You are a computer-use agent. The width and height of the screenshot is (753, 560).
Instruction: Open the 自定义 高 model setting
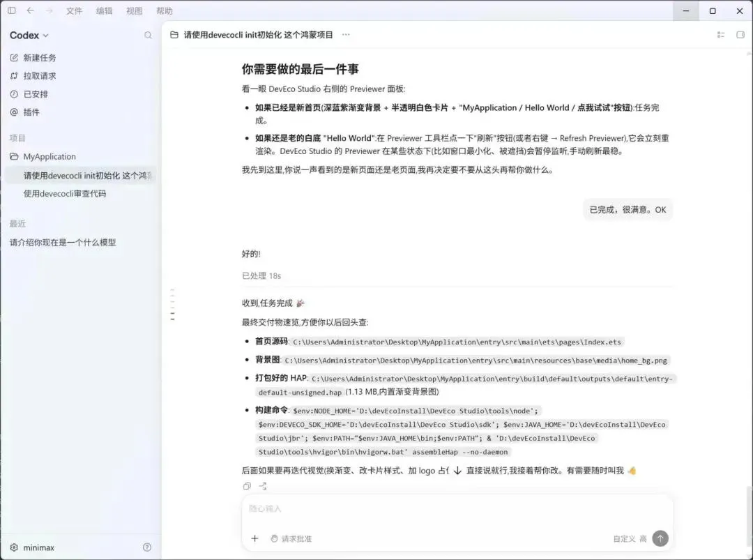630,539
